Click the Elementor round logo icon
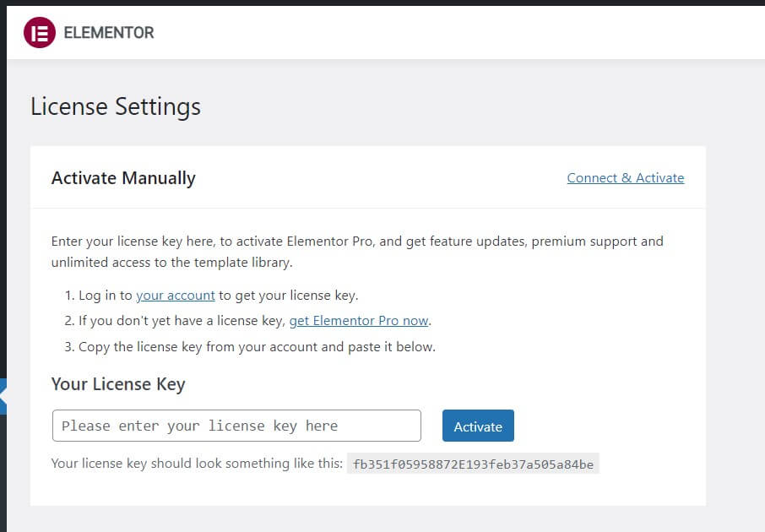The height and width of the screenshot is (532, 765). click(40, 32)
